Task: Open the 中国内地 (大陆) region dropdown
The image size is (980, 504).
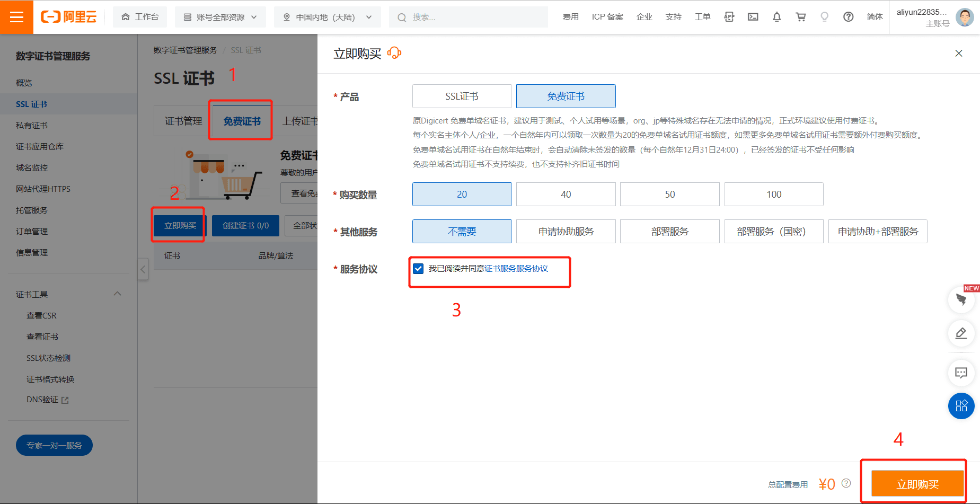Action: [x=327, y=17]
